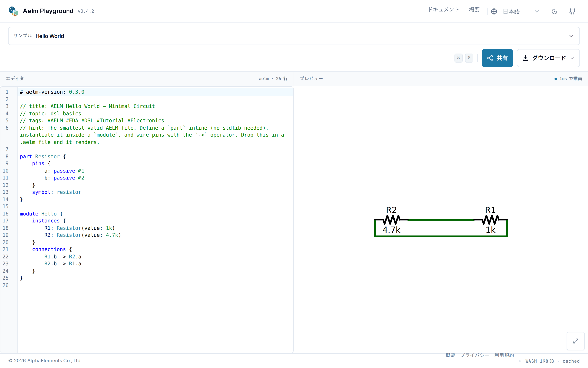Click the 'R1.b -> R2.a' connection line

click(x=63, y=257)
